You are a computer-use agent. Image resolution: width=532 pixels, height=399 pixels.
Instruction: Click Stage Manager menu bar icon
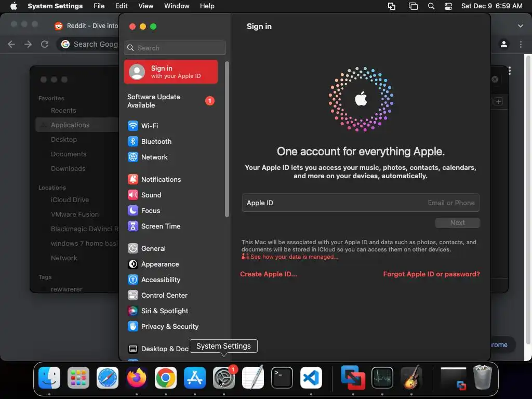[413, 6]
